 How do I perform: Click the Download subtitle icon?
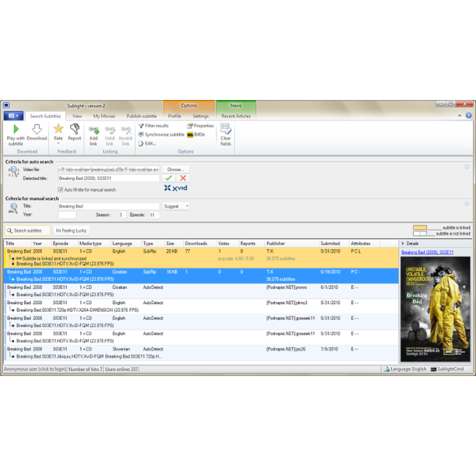pyautogui.click(x=36, y=129)
